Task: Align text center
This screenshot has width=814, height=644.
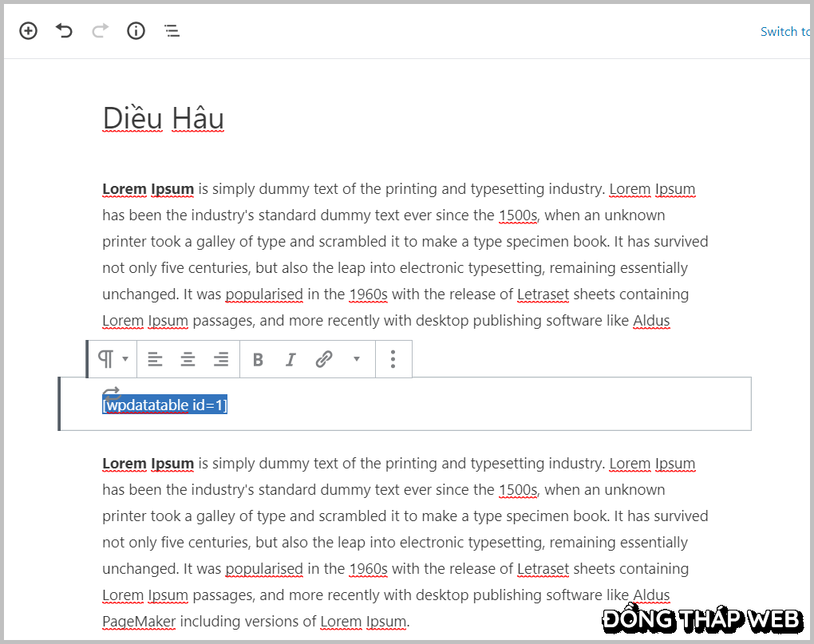Action: pyautogui.click(x=188, y=359)
